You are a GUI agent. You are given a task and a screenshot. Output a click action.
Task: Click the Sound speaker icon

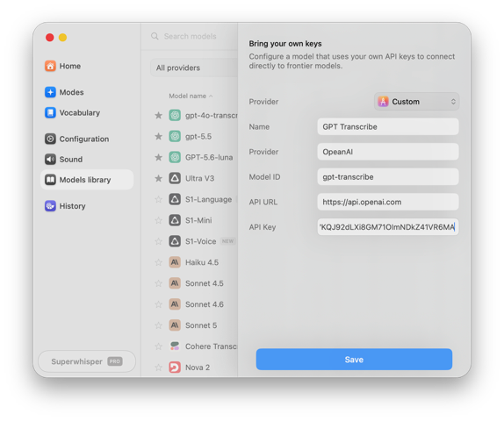click(50, 160)
